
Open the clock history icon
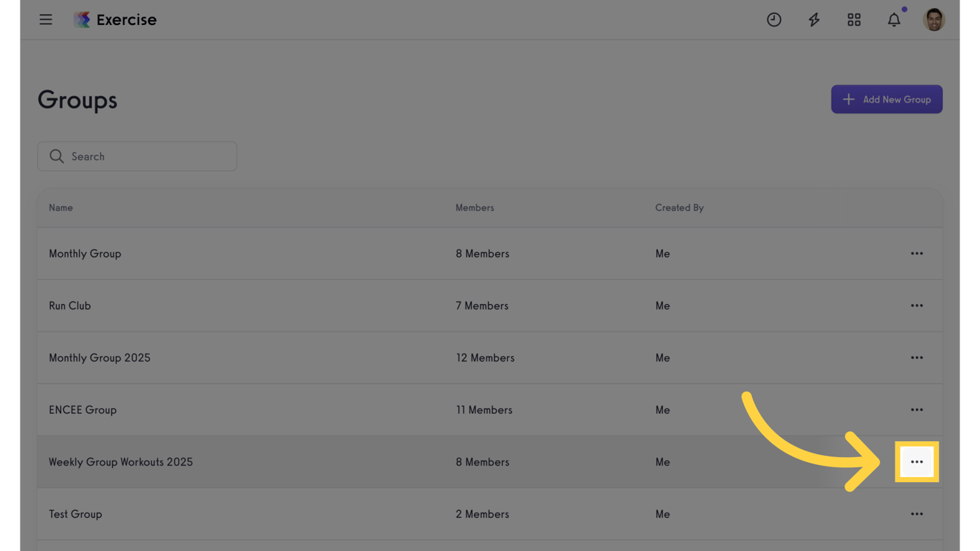(x=773, y=20)
